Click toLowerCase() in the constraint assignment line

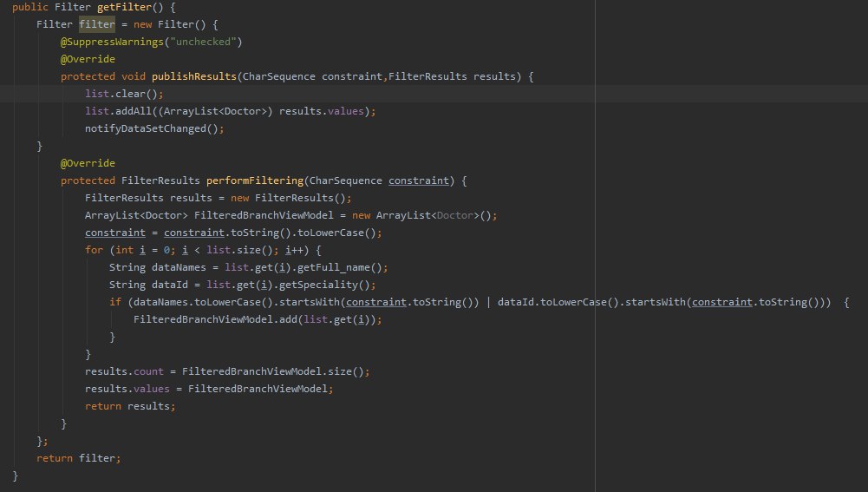336,233
